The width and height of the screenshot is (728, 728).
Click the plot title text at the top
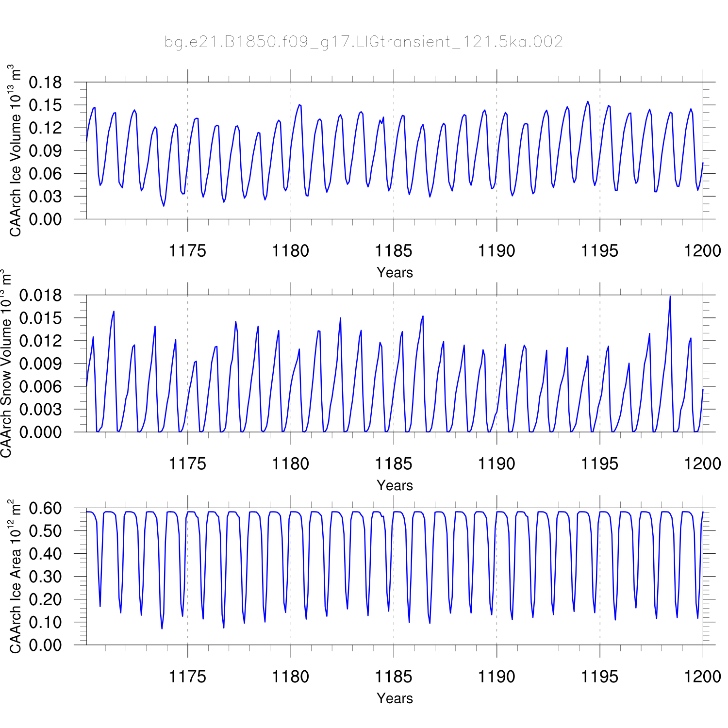364,42
